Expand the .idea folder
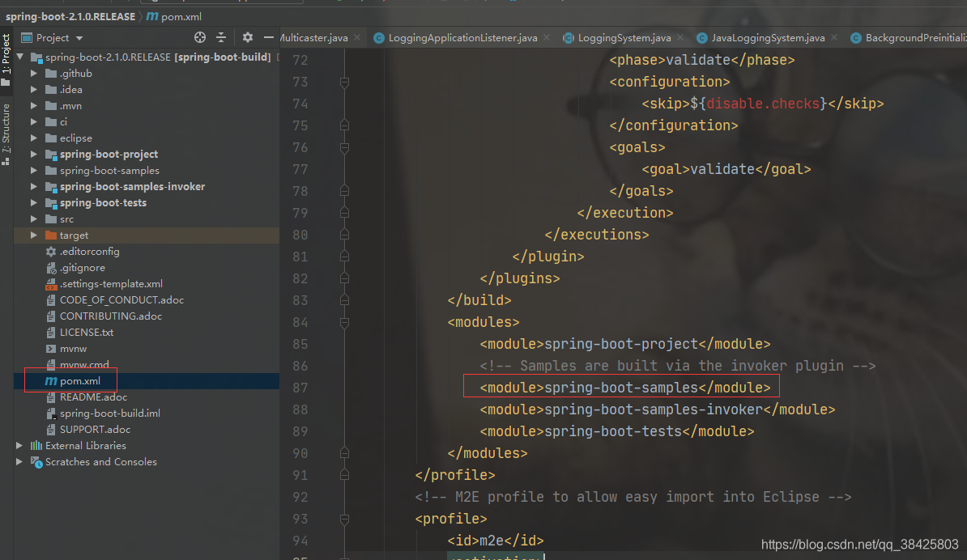 tap(34, 89)
